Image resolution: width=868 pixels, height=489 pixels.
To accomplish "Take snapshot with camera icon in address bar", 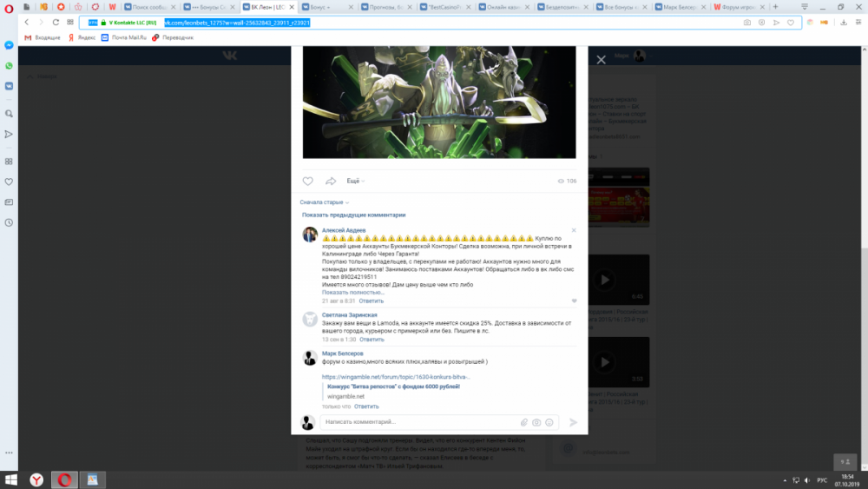I will pos(747,23).
